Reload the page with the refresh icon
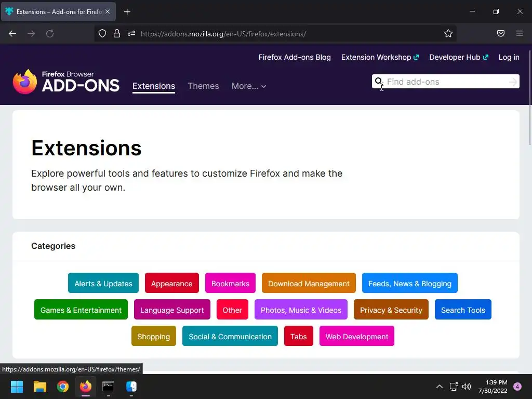 tap(50, 34)
